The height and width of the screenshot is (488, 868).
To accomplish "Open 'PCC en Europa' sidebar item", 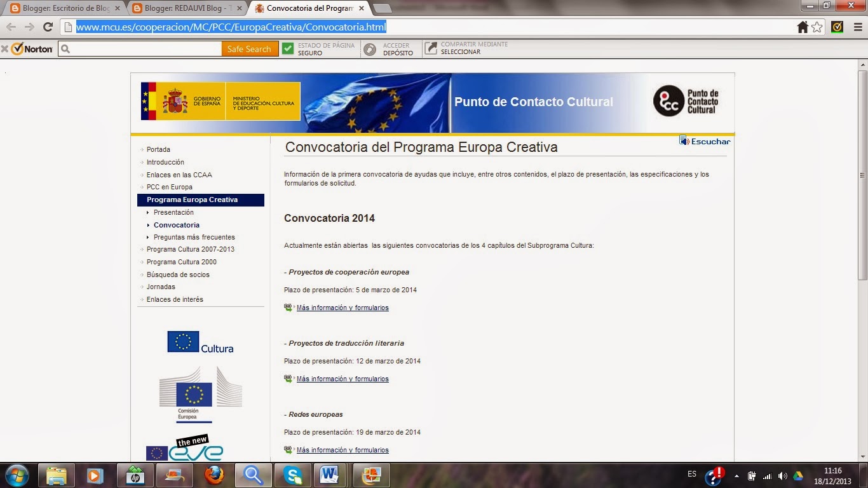I will pos(169,187).
